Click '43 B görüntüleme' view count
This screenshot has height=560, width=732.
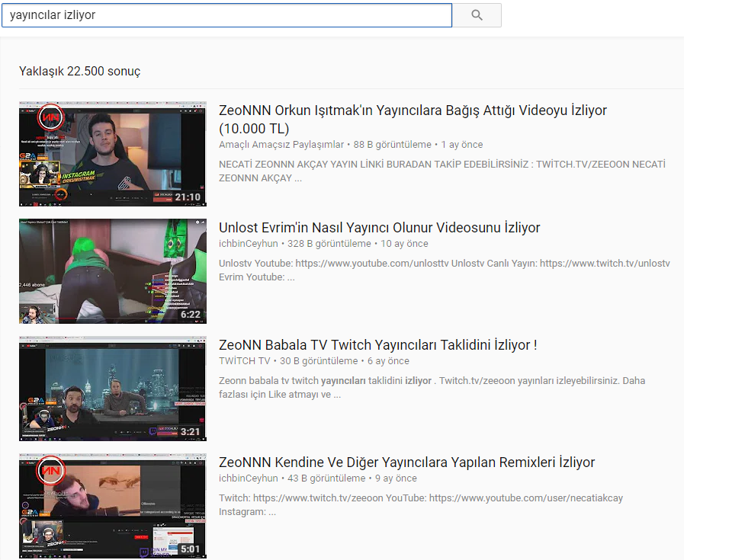pyautogui.click(x=326, y=478)
